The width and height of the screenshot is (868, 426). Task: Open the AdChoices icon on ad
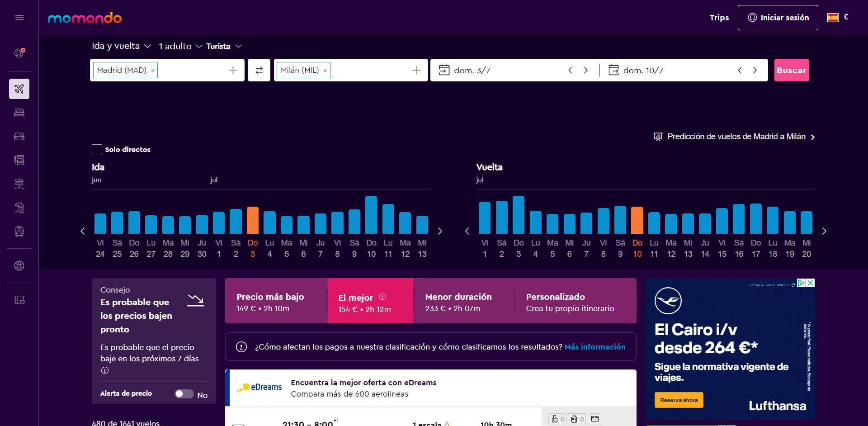(x=801, y=283)
